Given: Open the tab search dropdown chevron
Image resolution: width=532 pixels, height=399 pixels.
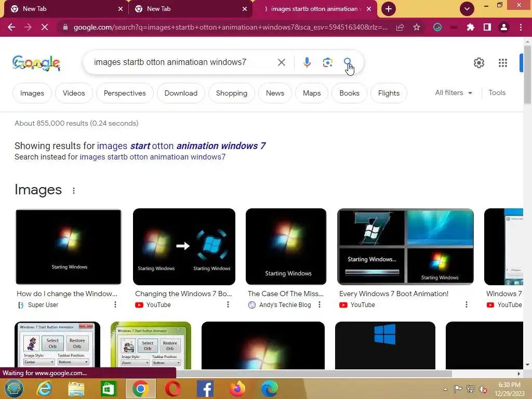Looking at the screenshot, I should (x=467, y=9).
